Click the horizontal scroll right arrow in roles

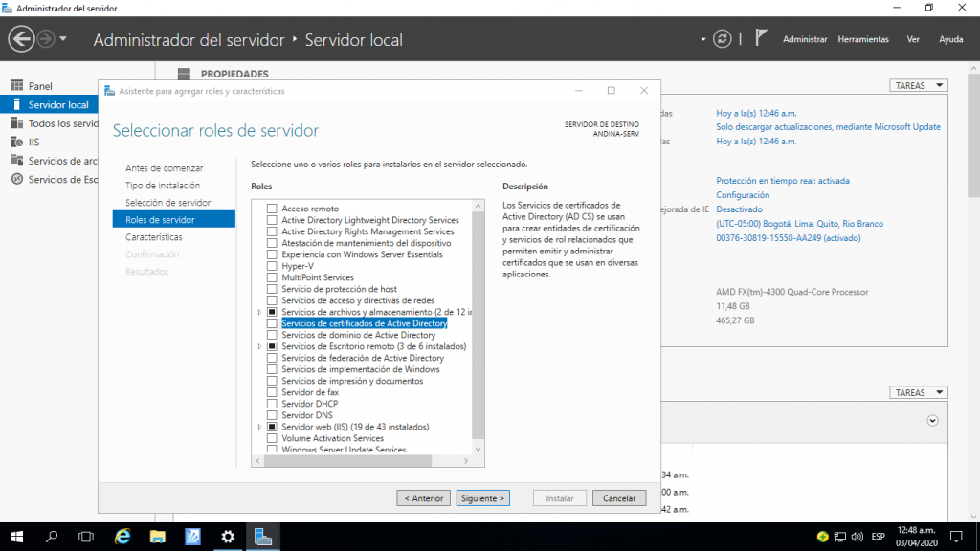pos(466,460)
